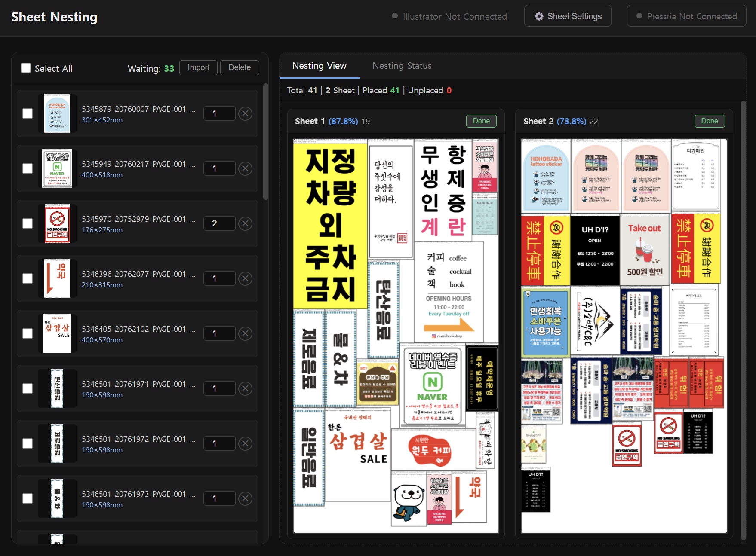Remove file 5346405_20762102 with its X icon

click(x=245, y=333)
